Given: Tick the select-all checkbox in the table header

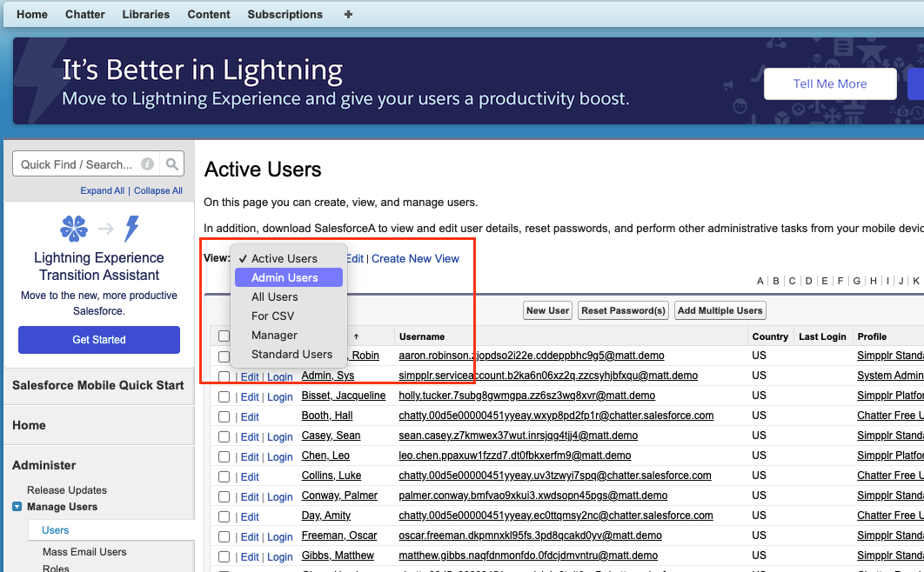Looking at the screenshot, I should (x=224, y=336).
